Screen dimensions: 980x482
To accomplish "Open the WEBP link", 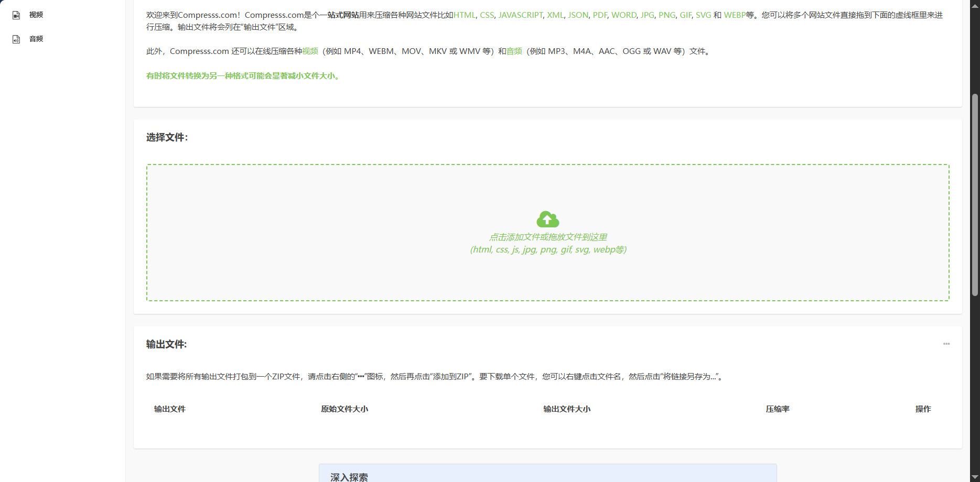I will pos(735,15).
